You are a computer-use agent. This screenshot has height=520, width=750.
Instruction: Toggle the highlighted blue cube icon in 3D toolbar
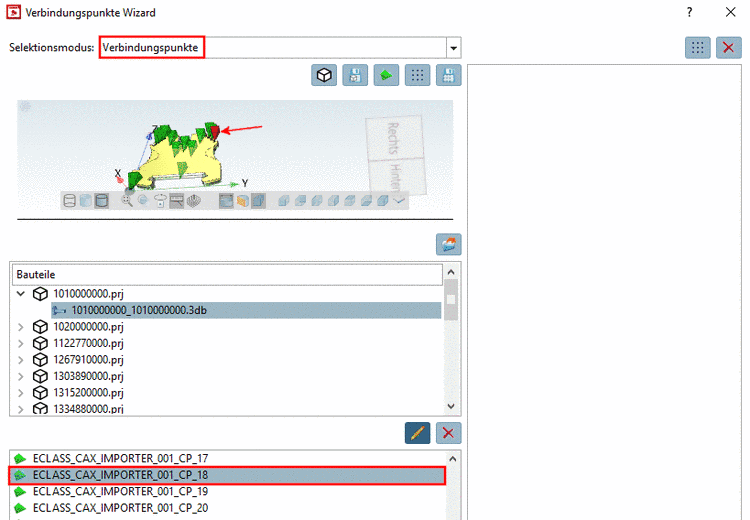point(258,201)
